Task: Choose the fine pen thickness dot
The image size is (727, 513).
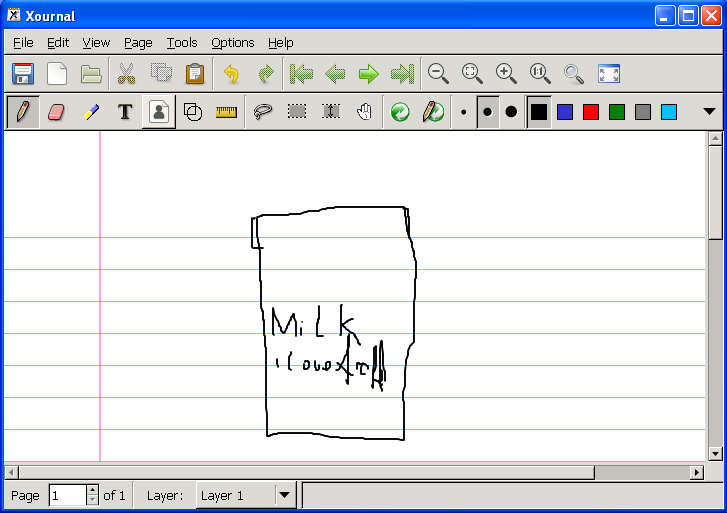Action: tap(463, 112)
